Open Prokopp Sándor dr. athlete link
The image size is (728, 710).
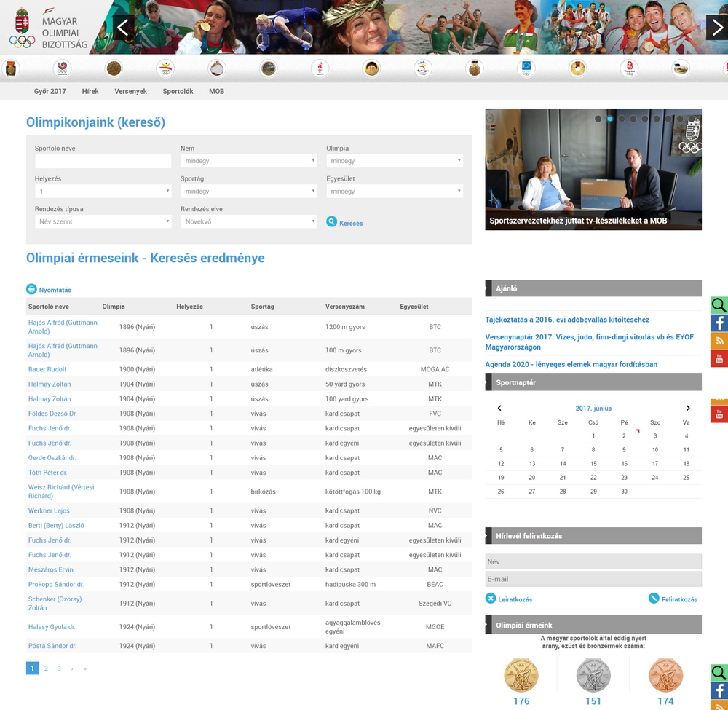56,584
